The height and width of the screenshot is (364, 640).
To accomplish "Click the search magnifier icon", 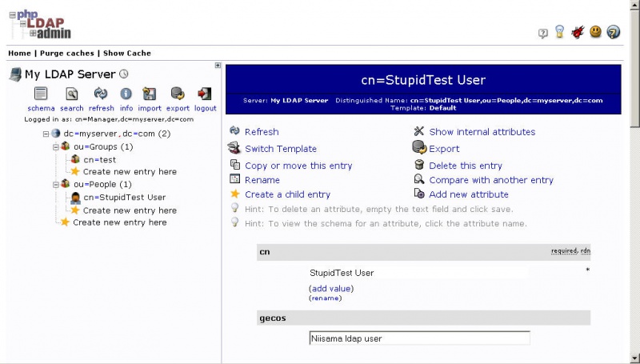I will point(72,94).
